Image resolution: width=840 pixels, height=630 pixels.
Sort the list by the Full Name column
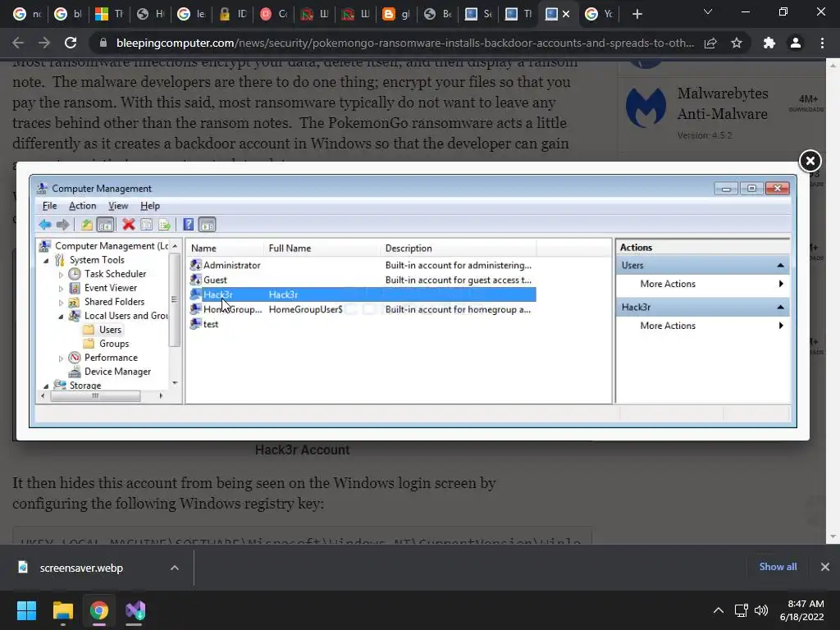click(x=322, y=248)
